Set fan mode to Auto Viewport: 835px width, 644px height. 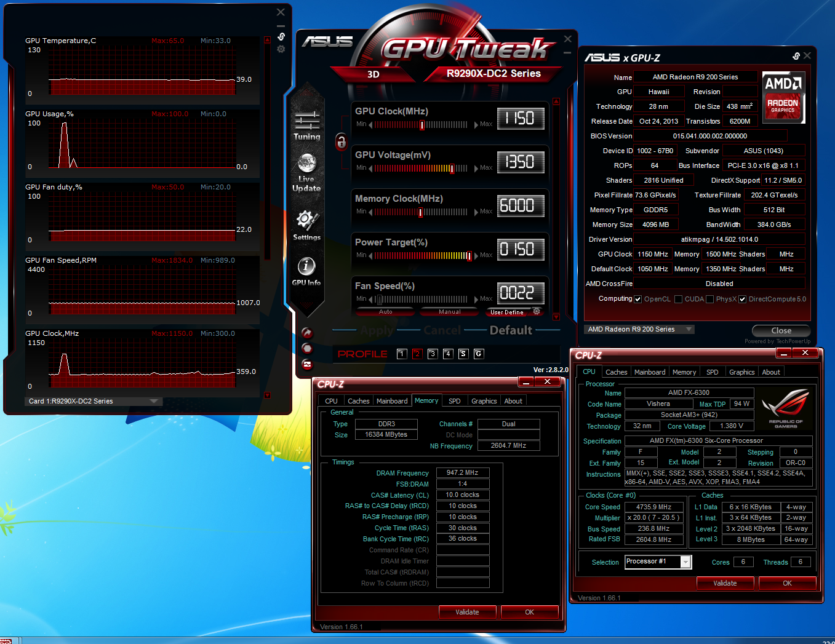click(386, 312)
